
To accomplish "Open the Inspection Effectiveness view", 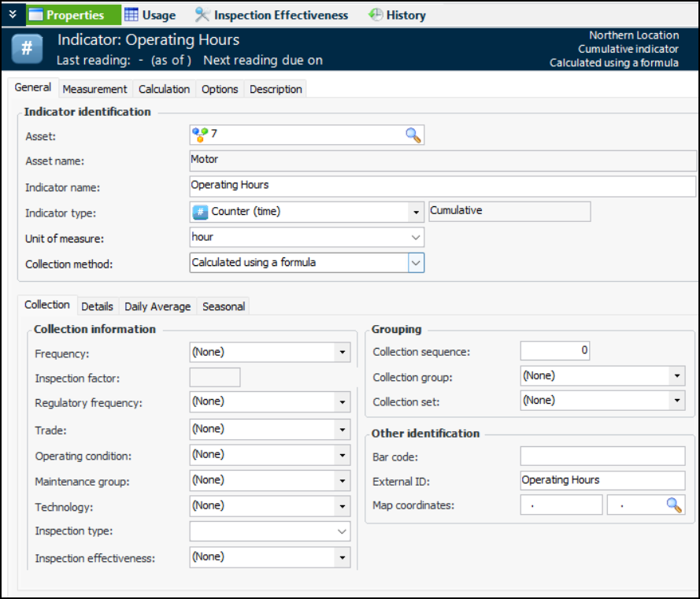I will coord(272,15).
